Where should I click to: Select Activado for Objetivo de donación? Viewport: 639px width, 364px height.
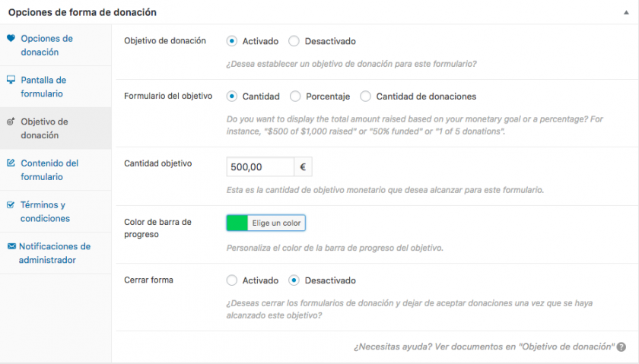coord(232,41)
